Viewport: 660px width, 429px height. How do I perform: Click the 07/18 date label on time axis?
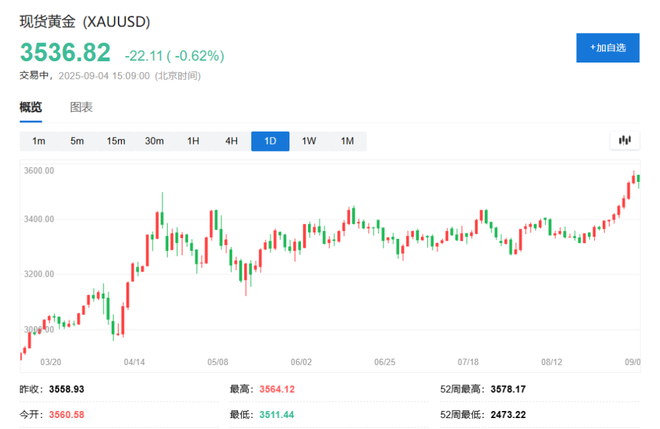click(x=469, y=363)
